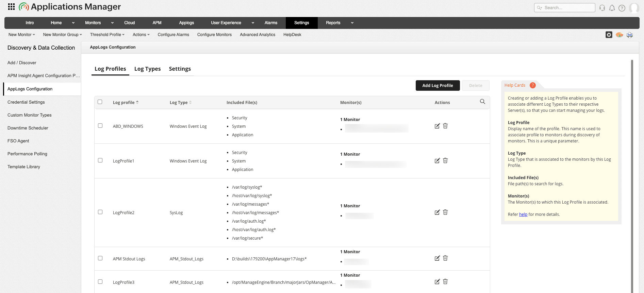This screenshot has width=644, height=293.
Task: Delete the ABD_WINDOWS log profile via its trash icon
Action: click(445, 126)
